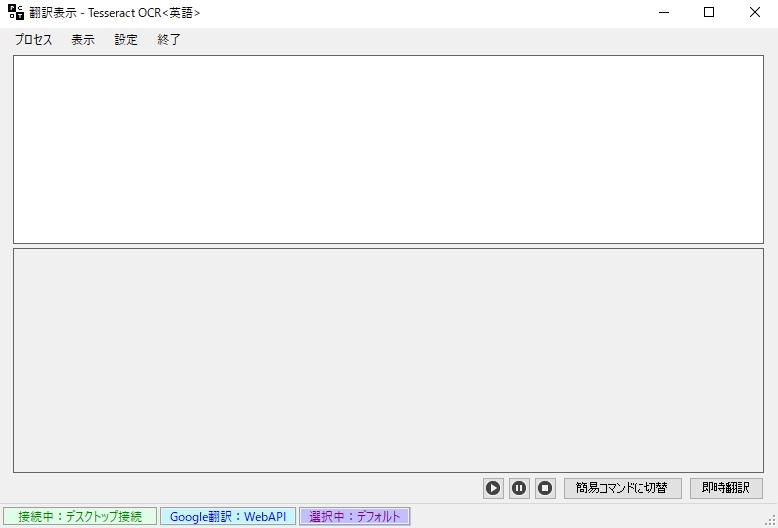Viewport: 778px width, 528px height.
Task: Click the 即時翻訳 button
Action: (726, 488)
